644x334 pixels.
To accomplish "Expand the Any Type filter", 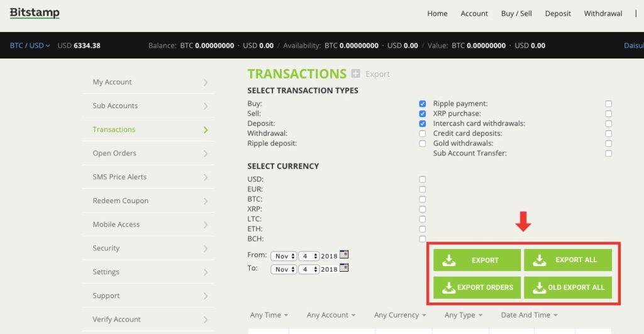I will pyautogui.click(x=464, y=315).
